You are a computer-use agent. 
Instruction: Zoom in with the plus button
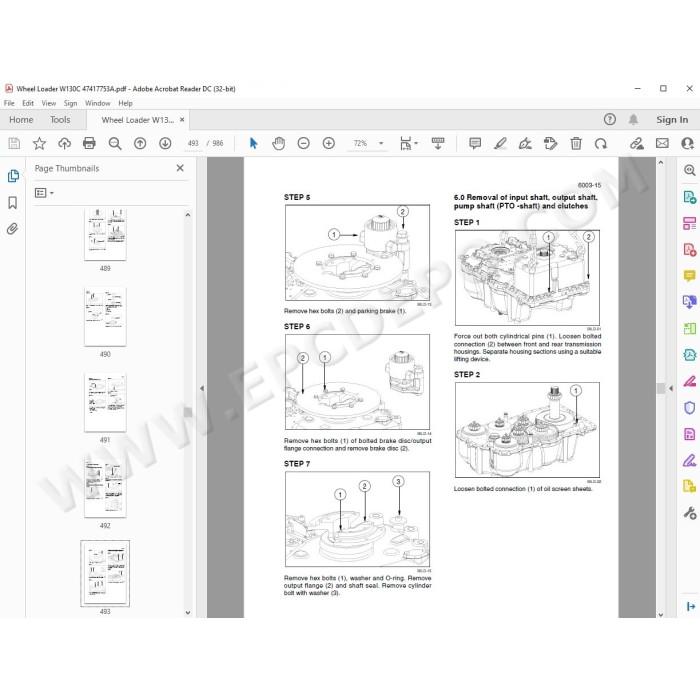[x=329, y=143]
